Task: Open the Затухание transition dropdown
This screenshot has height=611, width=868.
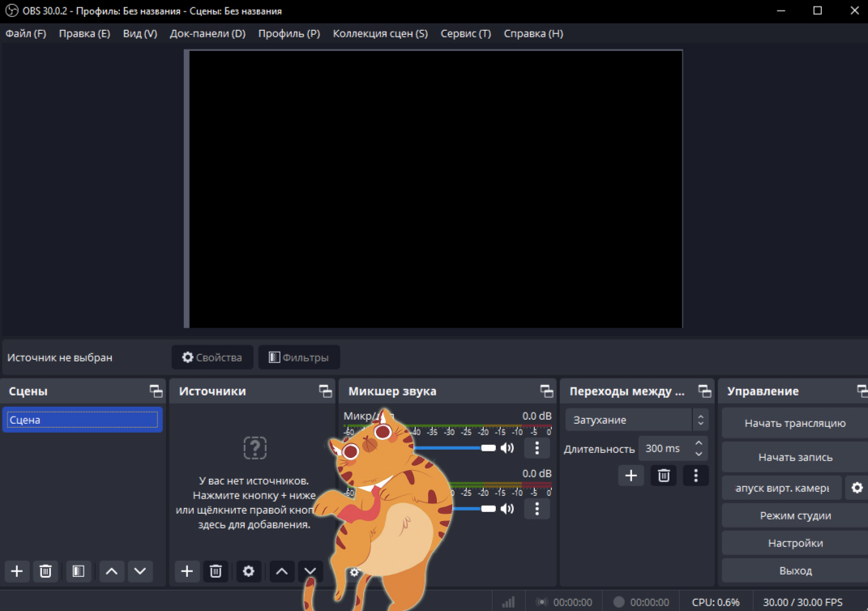Action: pos(636,420)
